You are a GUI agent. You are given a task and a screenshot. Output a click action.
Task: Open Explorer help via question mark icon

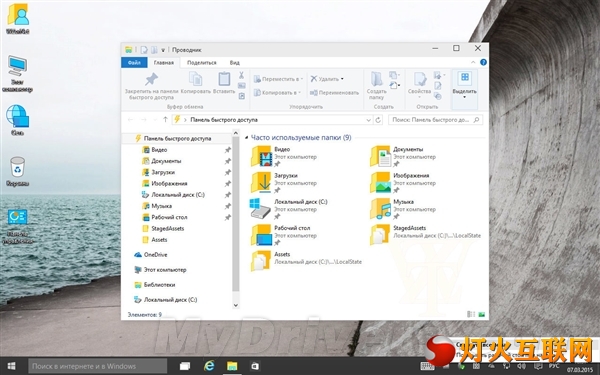coord(483,62)
